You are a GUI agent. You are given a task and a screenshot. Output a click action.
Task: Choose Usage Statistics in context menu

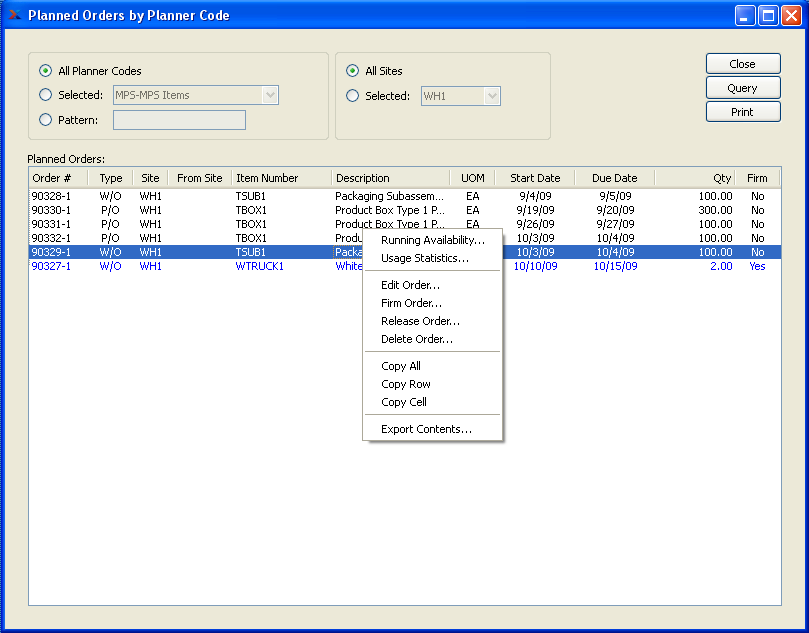click(424, 258)
